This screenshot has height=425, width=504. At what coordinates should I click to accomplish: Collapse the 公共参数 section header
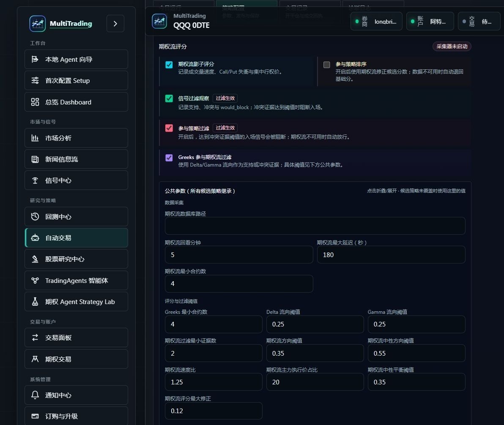tap(315, 191)
